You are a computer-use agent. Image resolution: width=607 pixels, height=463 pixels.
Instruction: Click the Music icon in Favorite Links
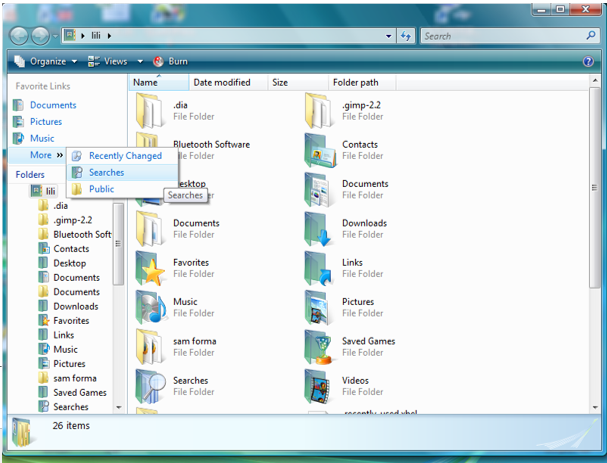tap(18, 138)
